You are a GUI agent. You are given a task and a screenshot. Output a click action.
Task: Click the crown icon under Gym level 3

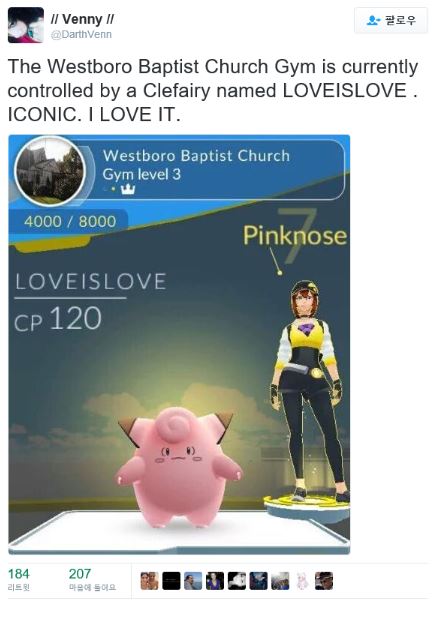(x=128, y=190)
